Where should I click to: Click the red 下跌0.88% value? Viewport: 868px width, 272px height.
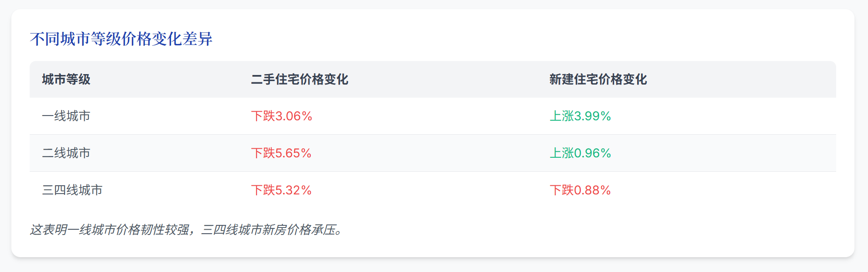coord(580,190)
